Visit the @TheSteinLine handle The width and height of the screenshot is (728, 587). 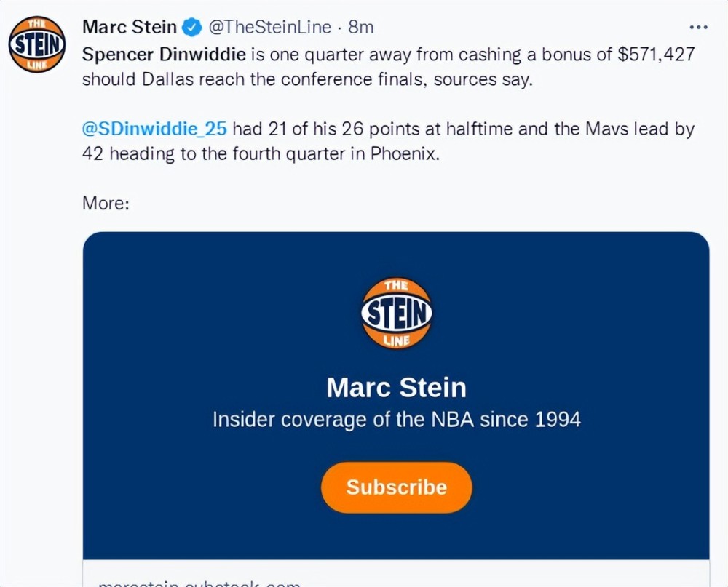[x=270, y=28]
